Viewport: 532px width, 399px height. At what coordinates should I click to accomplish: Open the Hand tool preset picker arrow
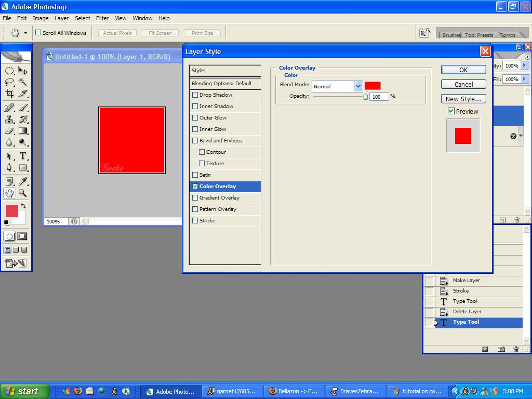[25, 33]
